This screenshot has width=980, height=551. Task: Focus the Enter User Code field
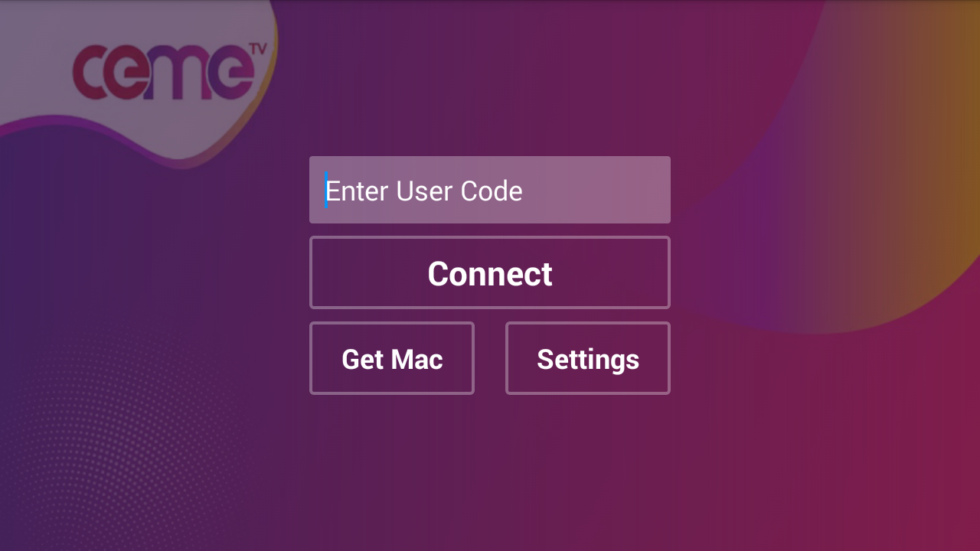coord(490,190)
